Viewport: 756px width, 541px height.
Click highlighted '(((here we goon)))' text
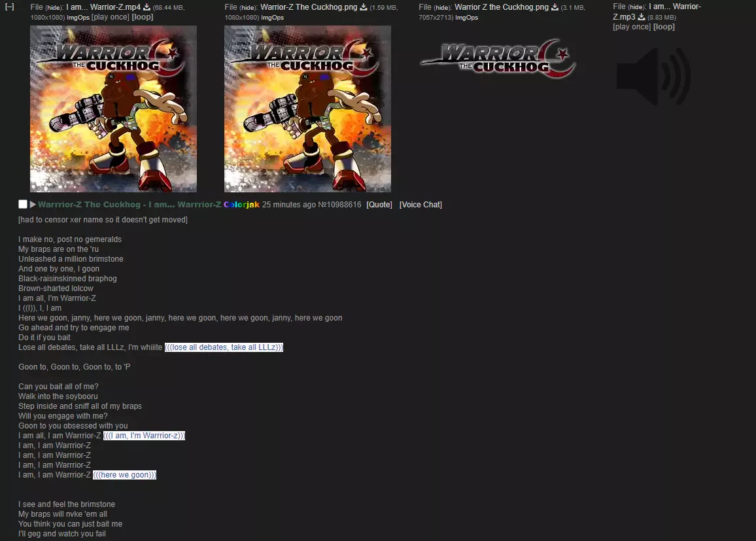tap(124, 475)
